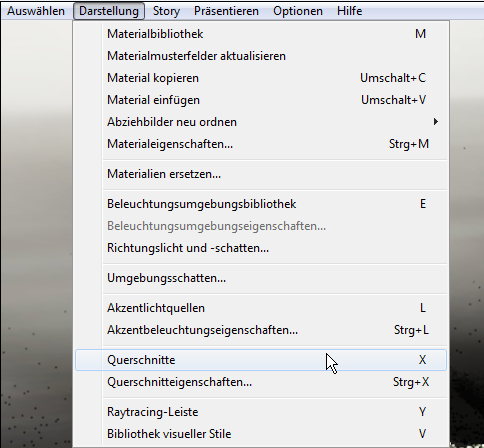Toggle Akzentlichtquellen
The image size is (484, 448).
(261, 308)
